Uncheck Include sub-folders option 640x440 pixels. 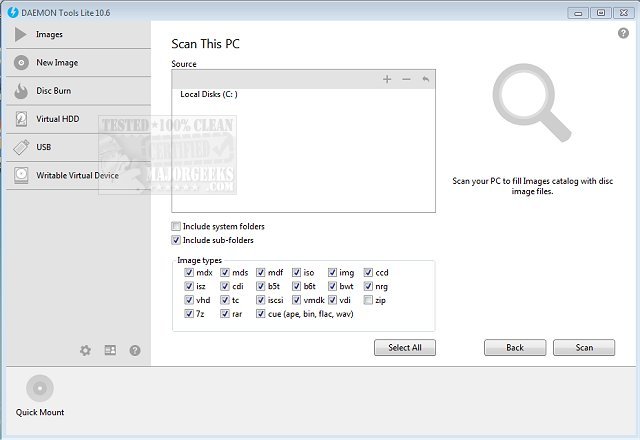pyautogui.click(x=176, y=240)
